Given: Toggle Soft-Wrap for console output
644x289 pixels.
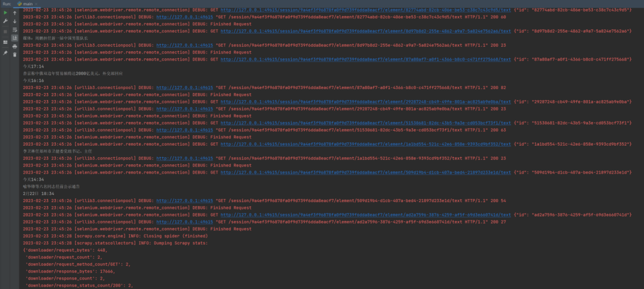Looking at the screenshot, I should point(15,30).
